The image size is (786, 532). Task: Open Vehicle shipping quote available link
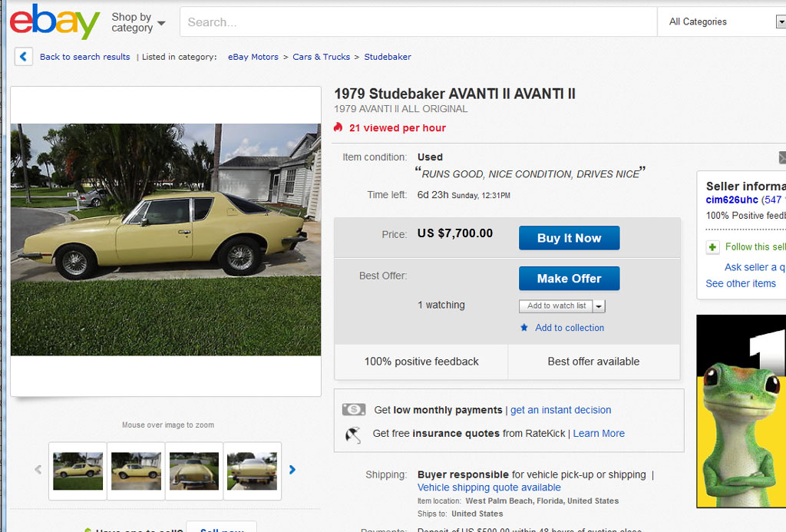489,487
